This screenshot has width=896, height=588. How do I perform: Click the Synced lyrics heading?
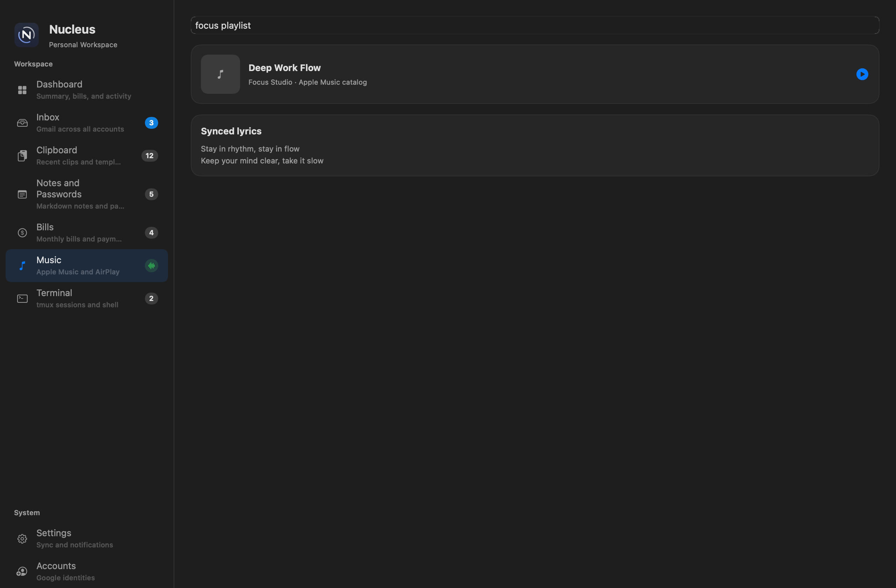231,131
